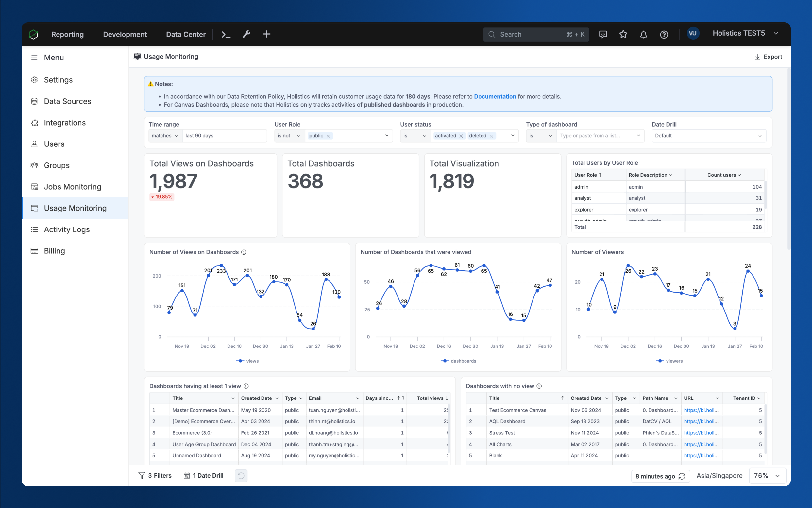Remove the deleted tag from User status
Screen dimensions: 812x508
[491, 136]
